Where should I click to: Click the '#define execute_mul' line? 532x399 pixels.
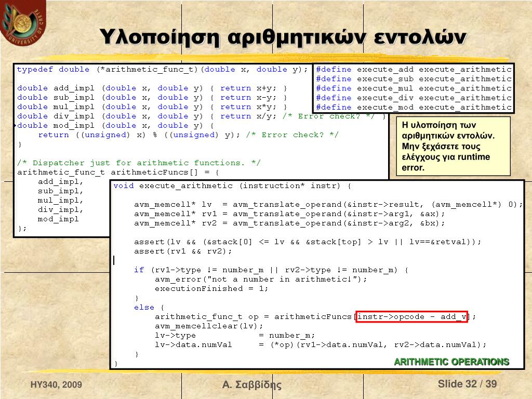(414, 88)
